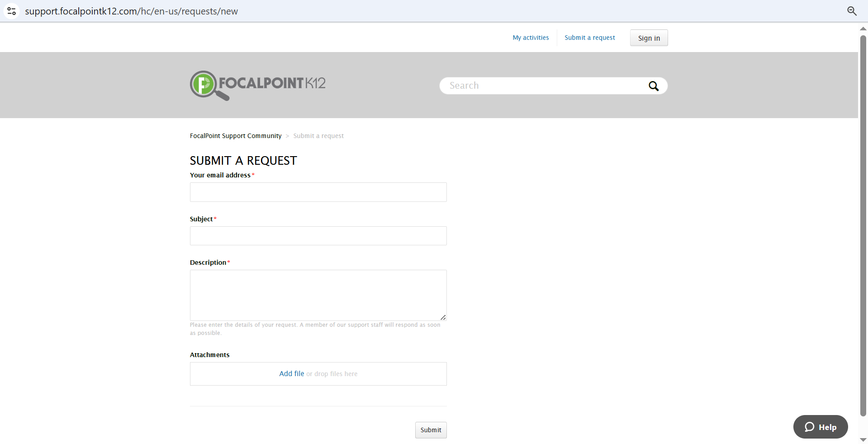
Task: Open My activities link
Action: pyautogui.click(x=531, y=38)
